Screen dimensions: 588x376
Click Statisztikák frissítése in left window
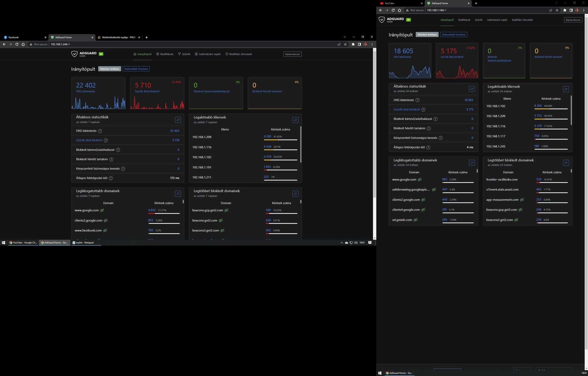[136, 69]
